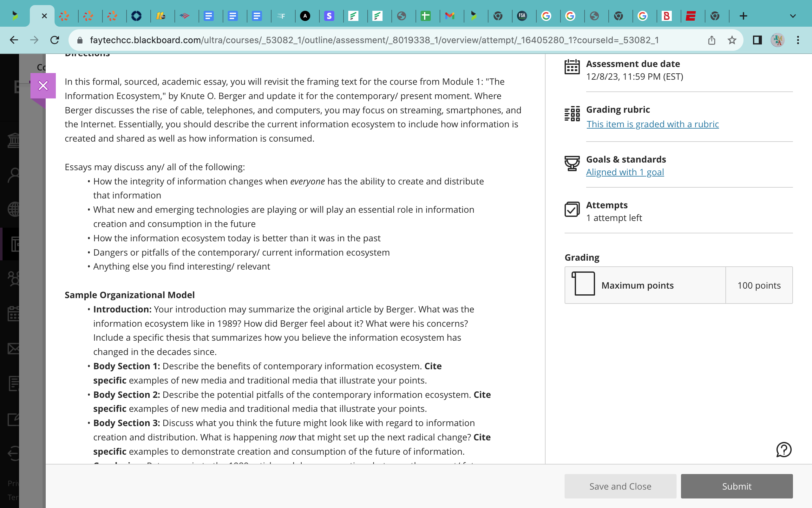Switch to the Bank of America tab
This screenshot has height=508, width=812.
(x=185, y=16)
